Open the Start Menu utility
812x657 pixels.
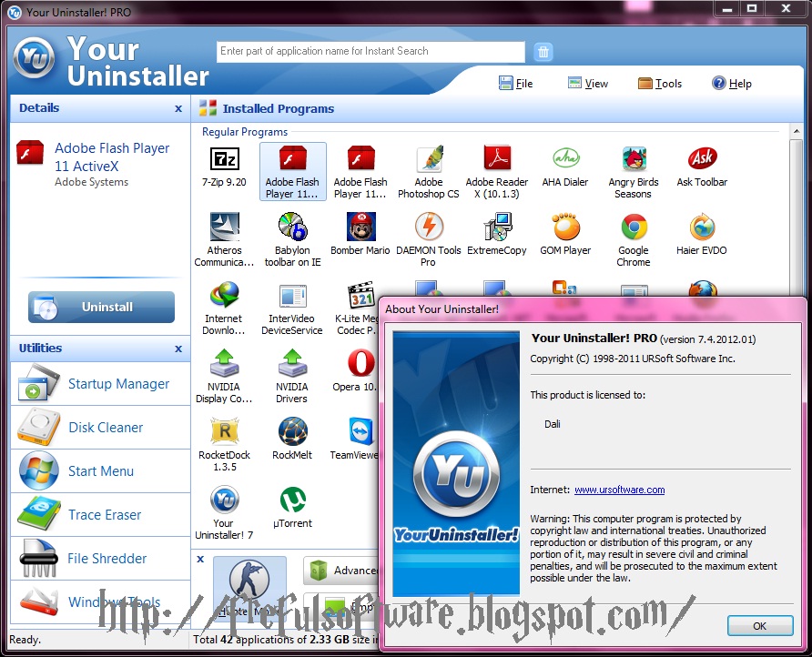click(100, 471)
